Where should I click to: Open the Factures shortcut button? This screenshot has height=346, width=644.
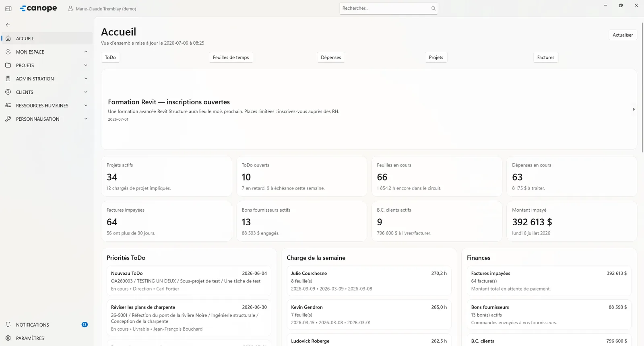[x=546, y=58]
